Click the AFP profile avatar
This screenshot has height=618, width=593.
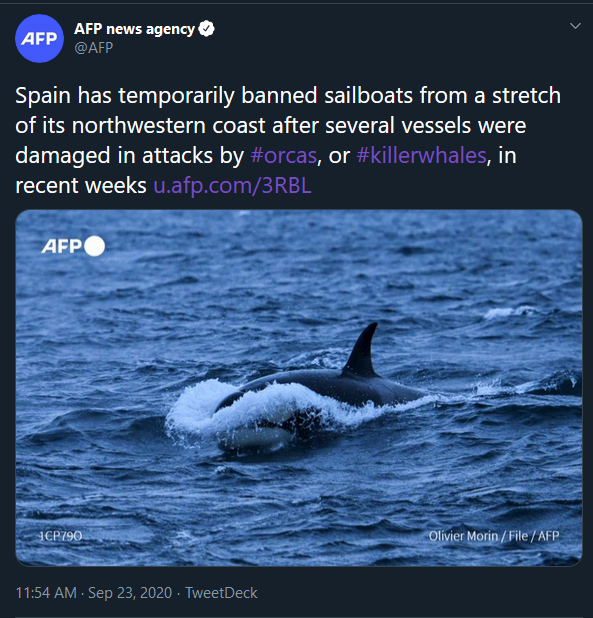(39, 38)
